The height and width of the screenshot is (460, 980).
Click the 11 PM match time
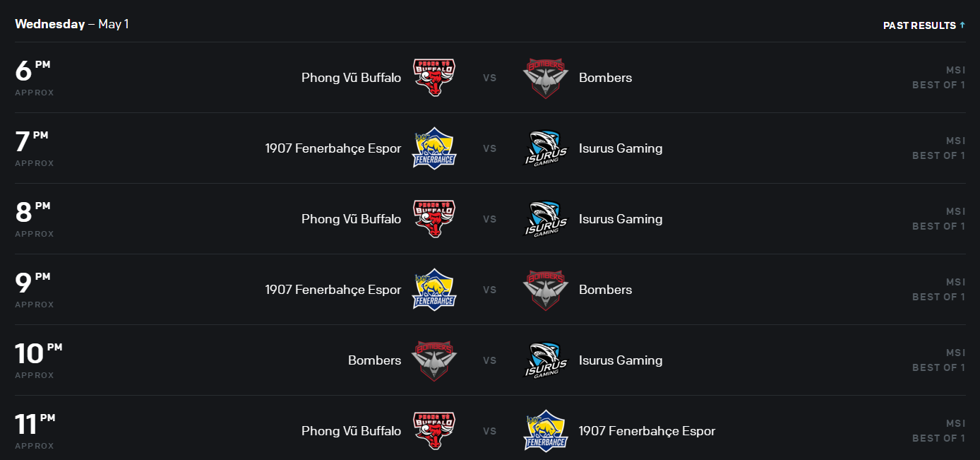(x=35, y=426)
